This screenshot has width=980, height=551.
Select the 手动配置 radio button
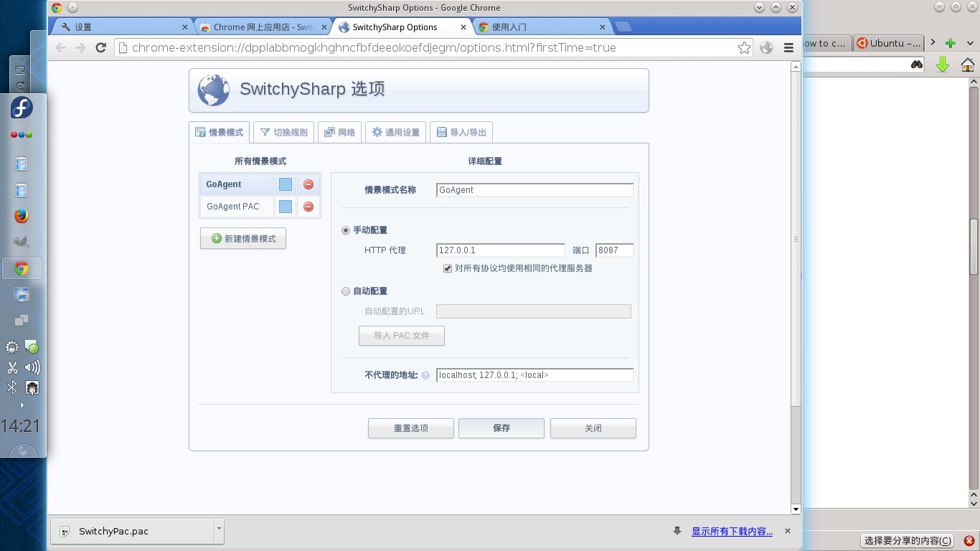tap(347, 230)
